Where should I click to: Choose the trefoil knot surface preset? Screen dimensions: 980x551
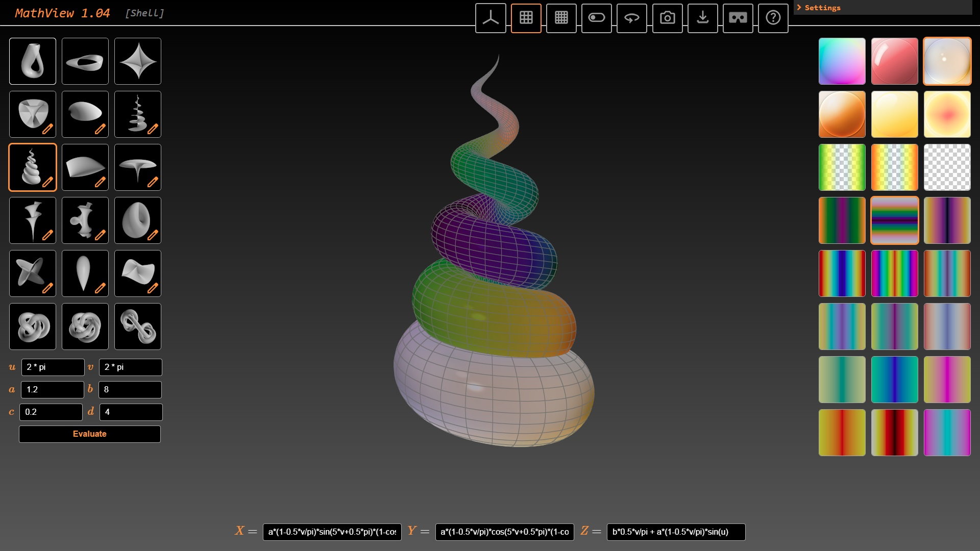pos(33,327)
